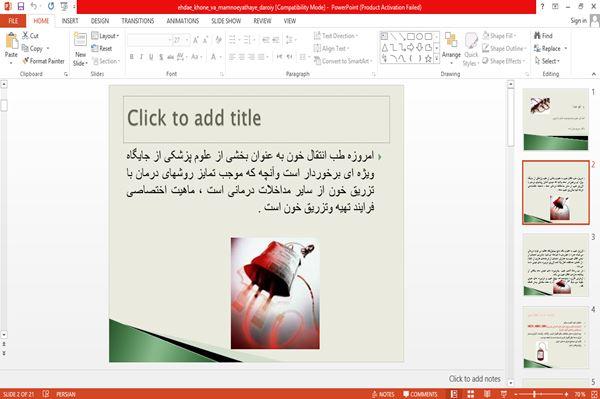
Task: Open Comments pane from status bar
Action: tap(420, 394)
